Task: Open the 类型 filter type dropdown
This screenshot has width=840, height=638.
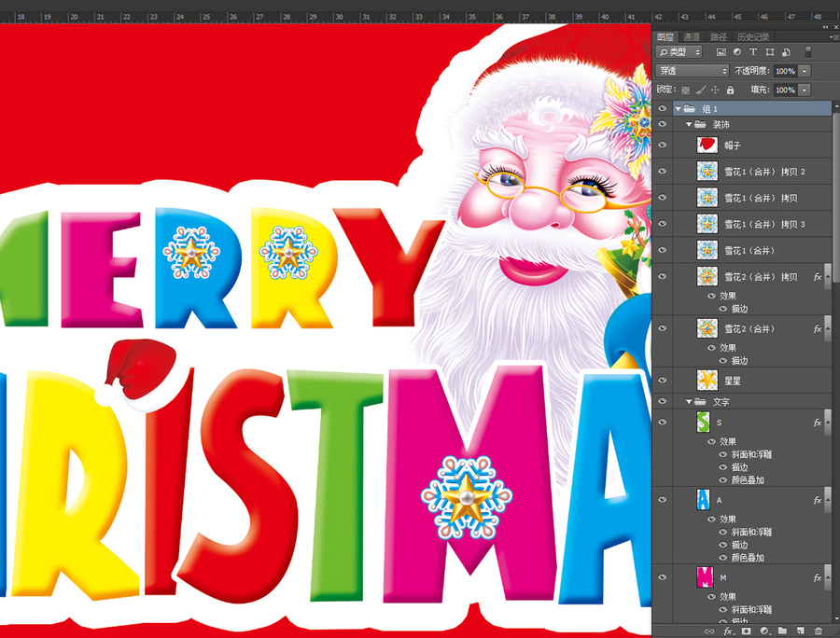Action: tap(679, 52)
